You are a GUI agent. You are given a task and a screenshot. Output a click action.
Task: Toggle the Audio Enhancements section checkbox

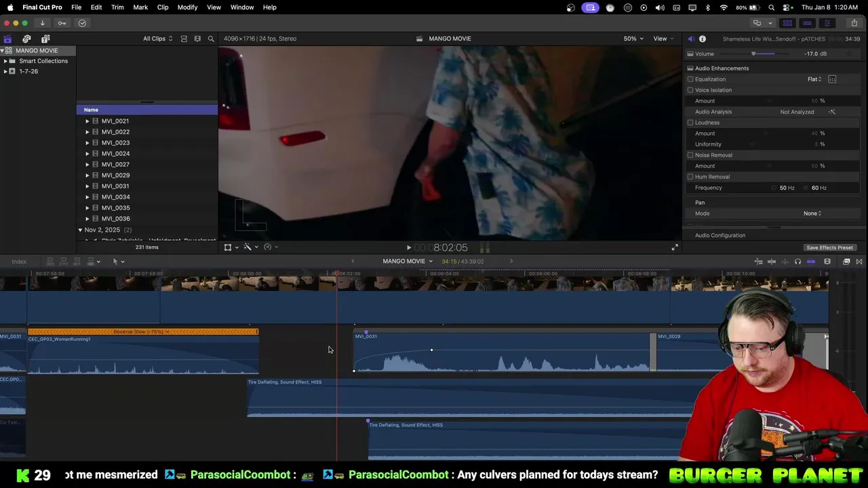point(690,68)
